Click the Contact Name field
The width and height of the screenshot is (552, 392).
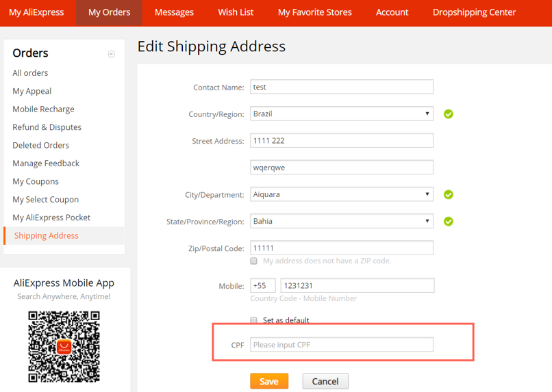pos(342,87)
